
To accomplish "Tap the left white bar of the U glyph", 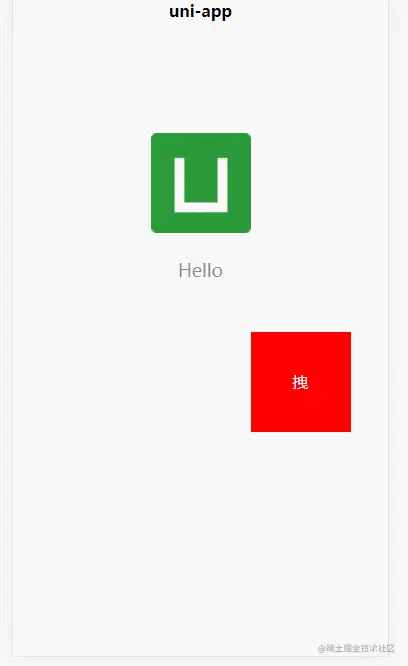I will (x=179, y=185).
